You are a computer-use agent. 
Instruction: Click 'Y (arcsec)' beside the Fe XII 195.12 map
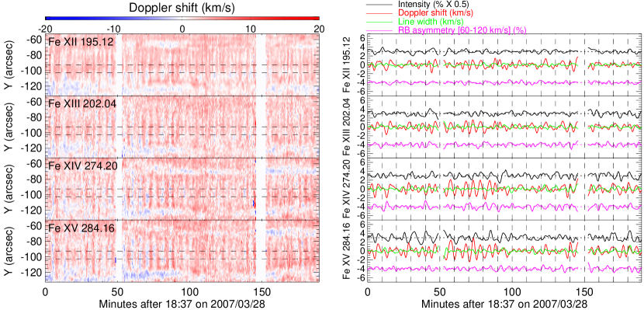(x=9, y=64)
